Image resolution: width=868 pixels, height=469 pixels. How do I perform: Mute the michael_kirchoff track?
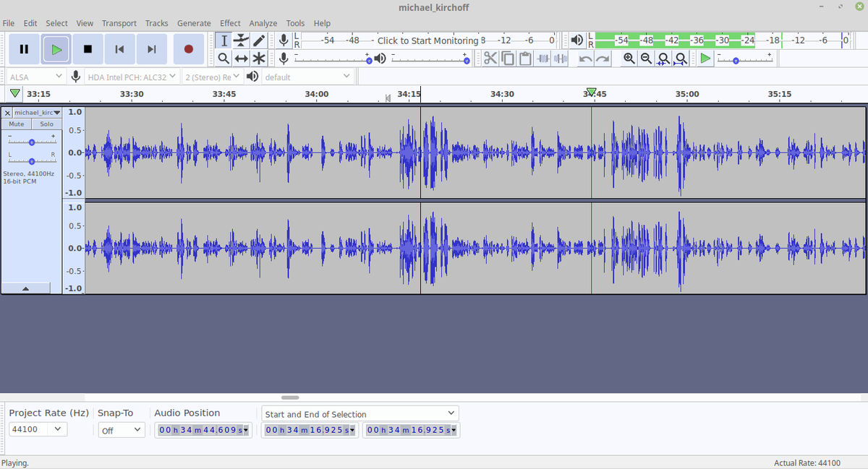(16, 124)
